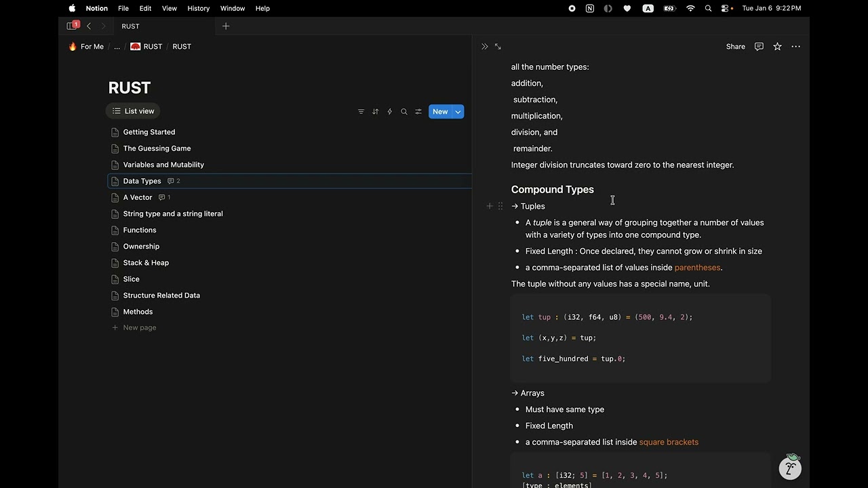This screenshot has height=488, width=868.
Task: Open the database sort icon
Action: 375,112
